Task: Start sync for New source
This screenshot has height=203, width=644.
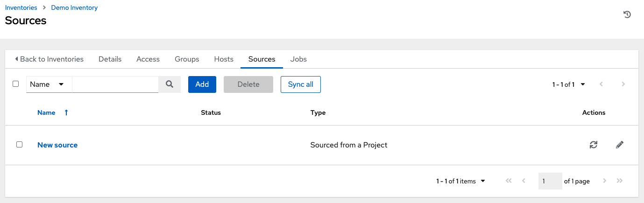Action: pos(594,145)
